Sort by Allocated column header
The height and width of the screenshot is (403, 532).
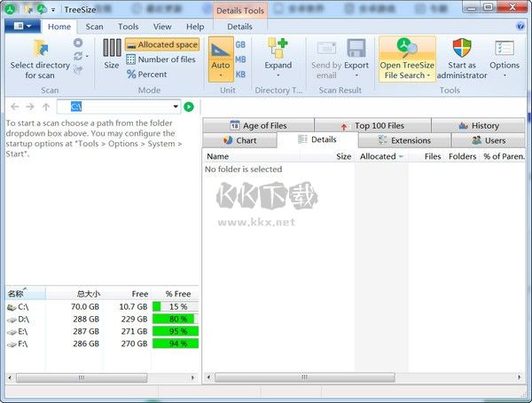coord(381,156)
